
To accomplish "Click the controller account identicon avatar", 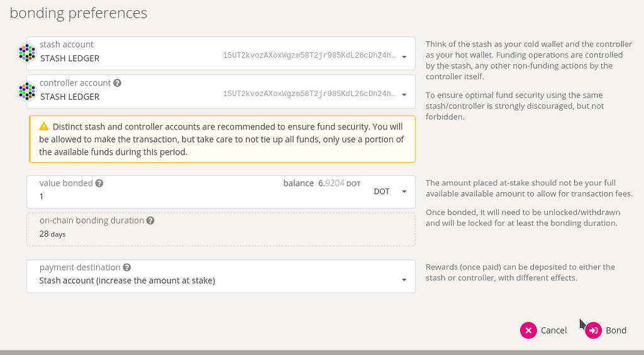I will (x=27, y=91).
